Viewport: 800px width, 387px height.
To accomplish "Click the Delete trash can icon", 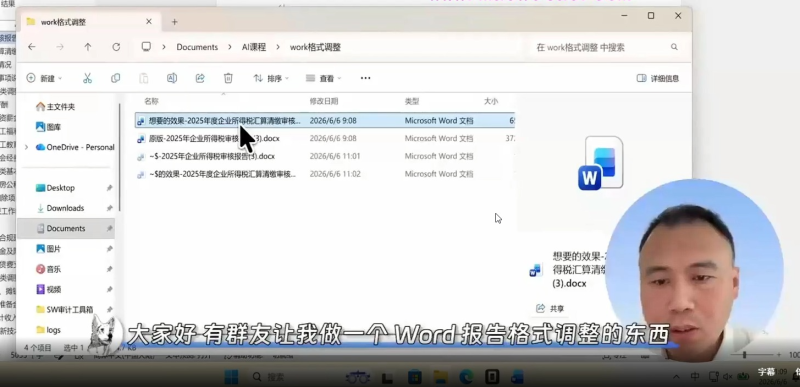I will pyautogui.click(x=228, y=78).
